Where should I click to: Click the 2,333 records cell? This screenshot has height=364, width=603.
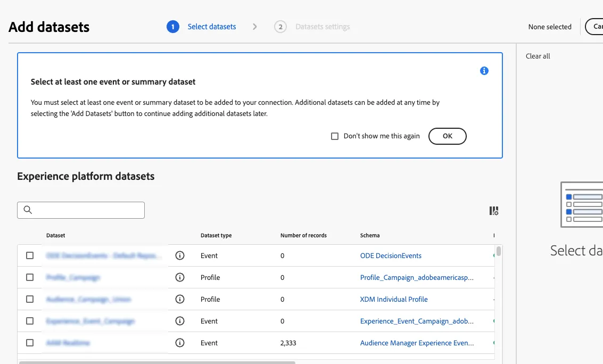point(288,343)
